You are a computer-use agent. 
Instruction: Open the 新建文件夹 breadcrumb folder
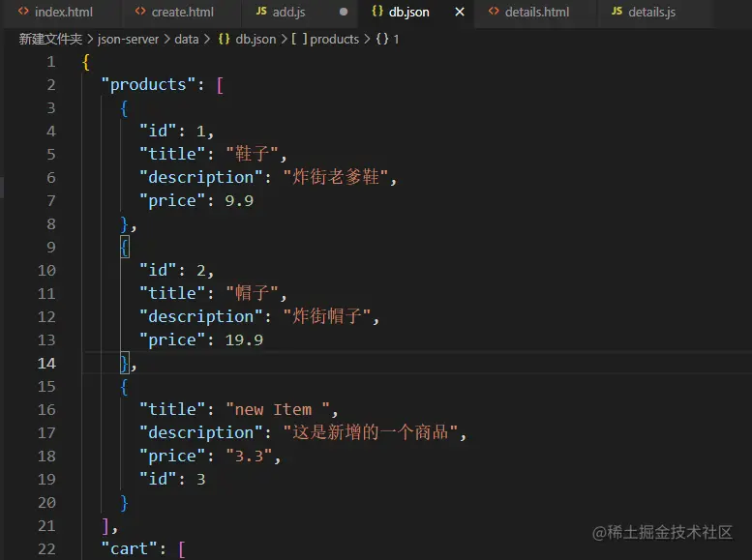point(50,39)
